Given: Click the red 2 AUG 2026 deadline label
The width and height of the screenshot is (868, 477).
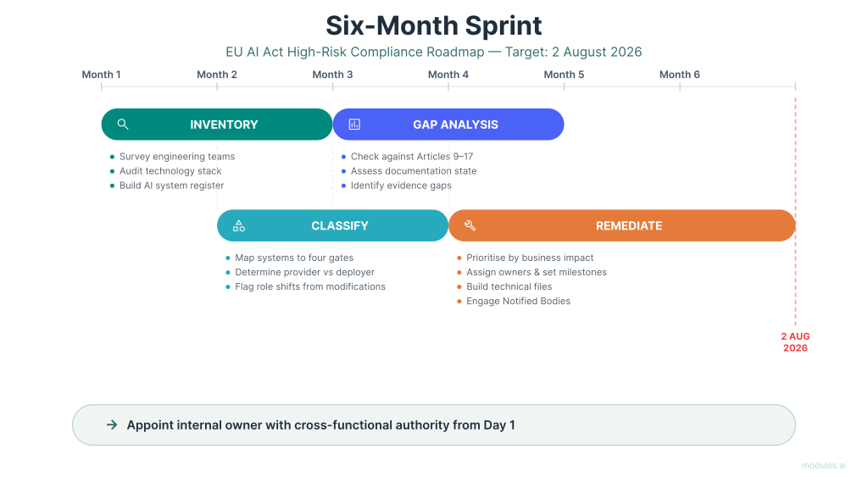Looking at the screenshot, I should click(x=795, y=342).
